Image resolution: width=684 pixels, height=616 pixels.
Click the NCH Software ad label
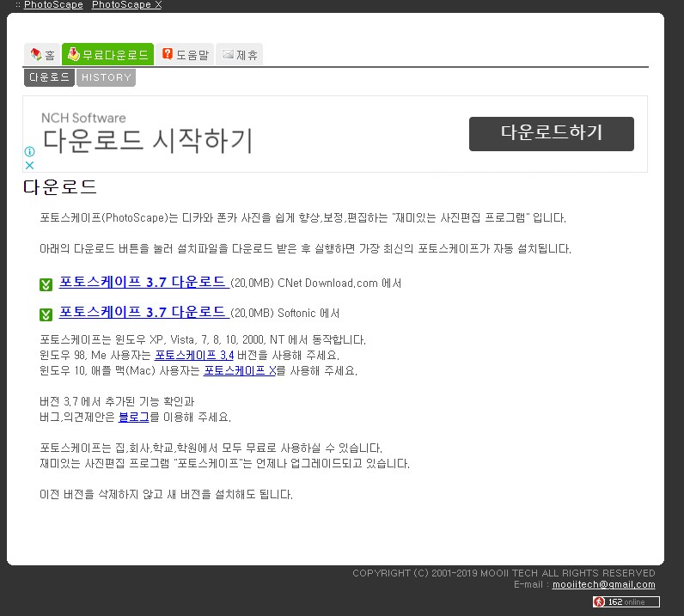tap(83, 118)
